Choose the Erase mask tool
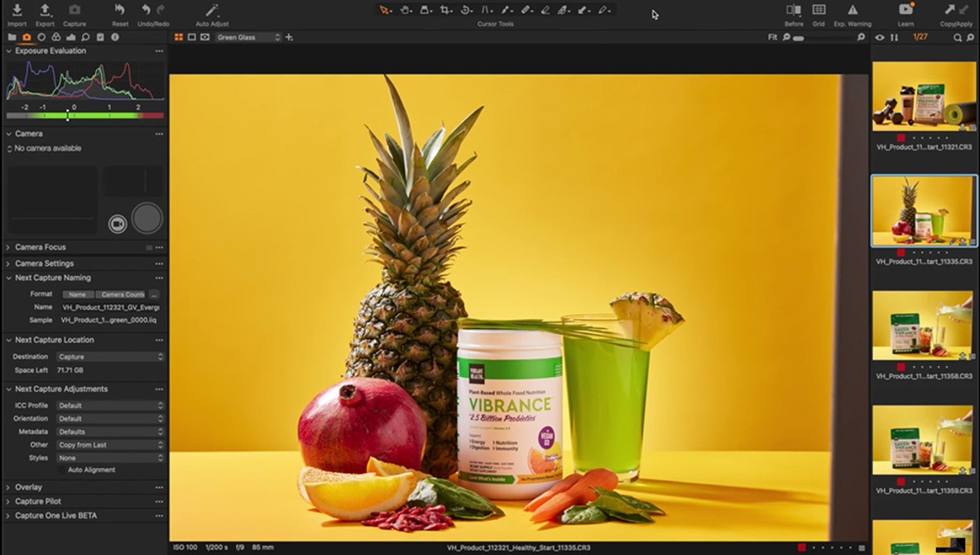 tap(545, 10)
